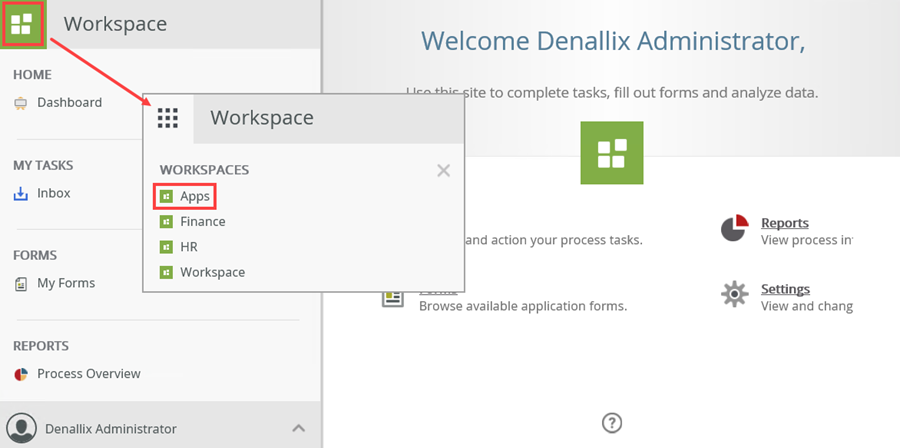
Task: Click the My Forms document icon
Action: pyautogui.click(x=21, y=284)
